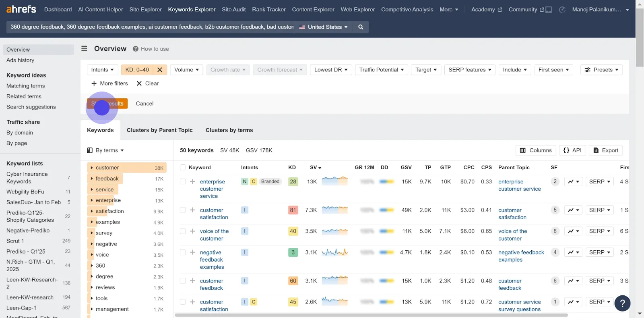Click the Columns layout icon button
The height and width of the screenshot is (318, 644).
coord(536,150)
